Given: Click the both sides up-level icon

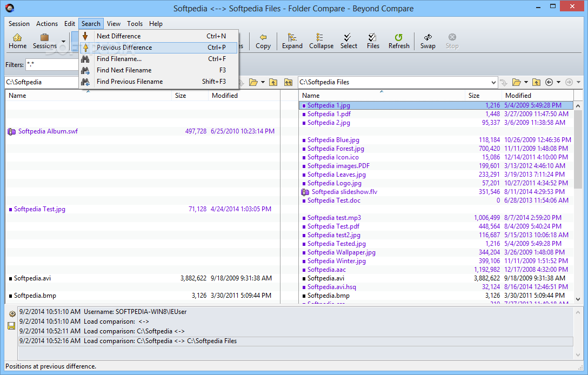Looking at the screenshot, I should [x=288, y=82].
